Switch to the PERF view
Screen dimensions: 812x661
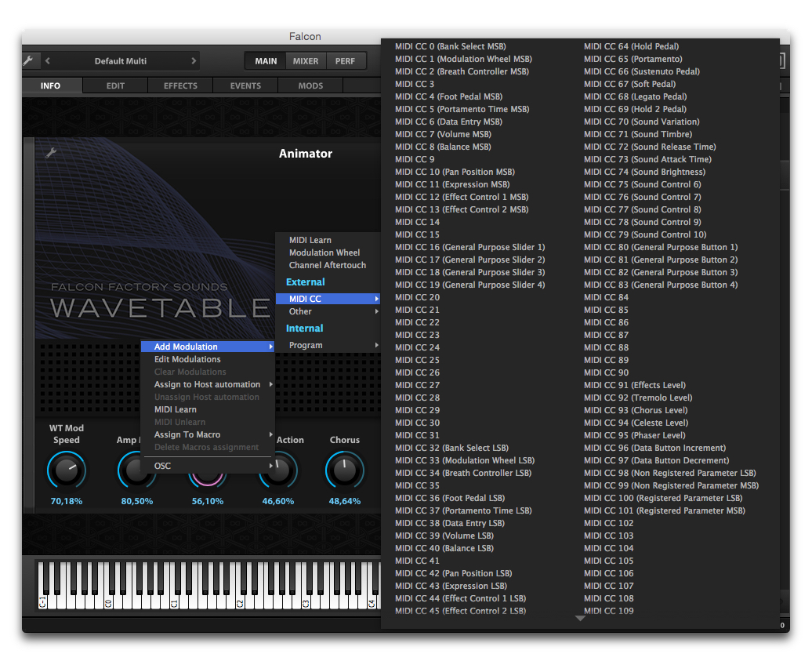345,61
